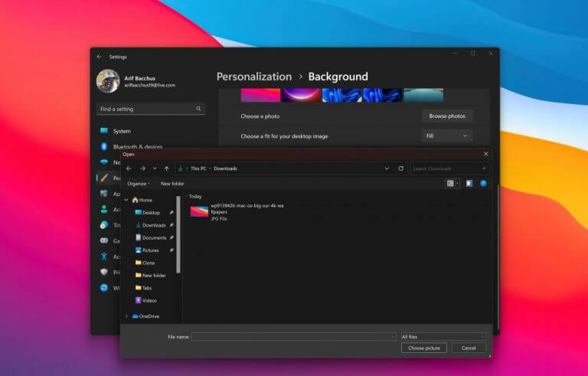Open the System settings category
Image resolution: width=588 pixels, height=376 pixels.
pos(122,131)
